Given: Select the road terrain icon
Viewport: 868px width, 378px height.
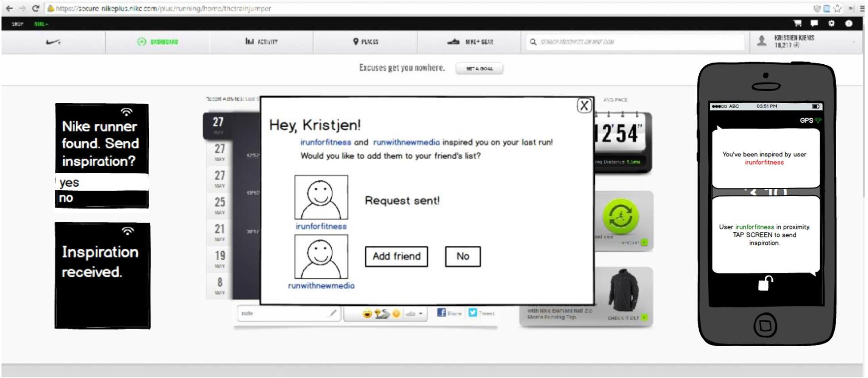Looking at the screenshot, I should click(381, 314).
